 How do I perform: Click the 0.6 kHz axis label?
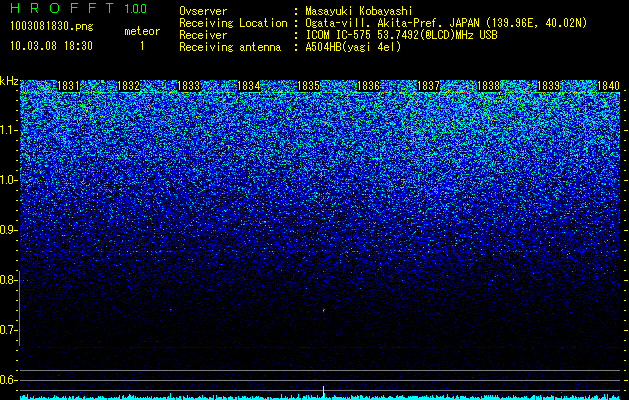(x=7, y=380)
